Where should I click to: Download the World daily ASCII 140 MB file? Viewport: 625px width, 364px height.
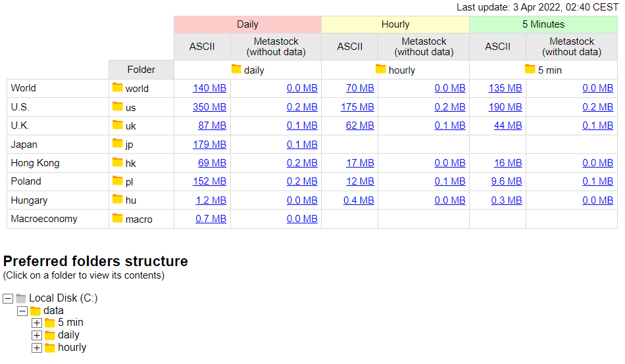tap(210, 88)
